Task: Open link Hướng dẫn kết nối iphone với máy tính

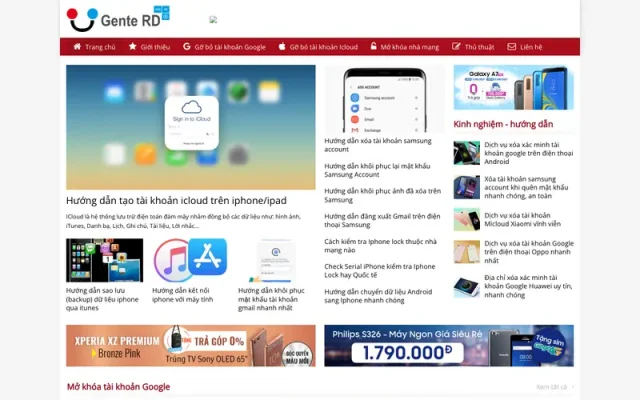Action: tap(183, 295)
